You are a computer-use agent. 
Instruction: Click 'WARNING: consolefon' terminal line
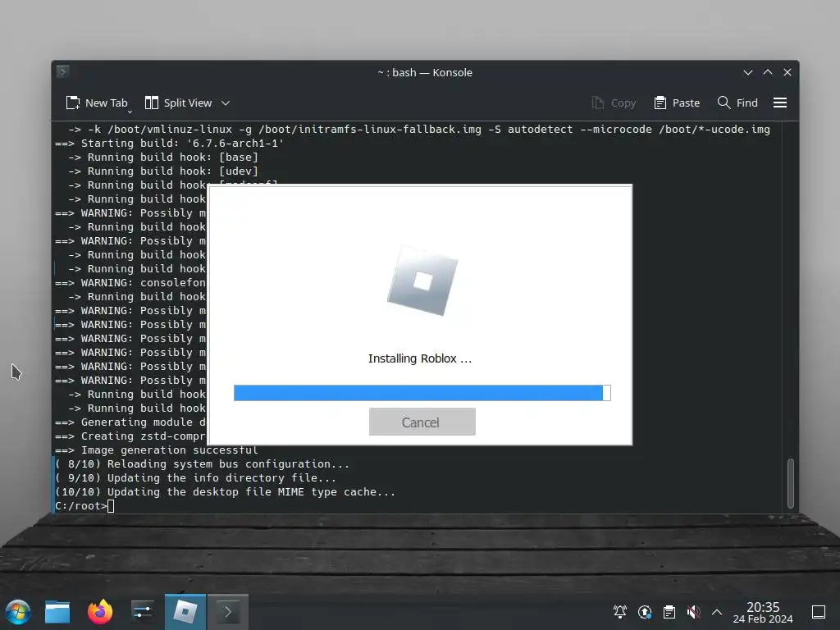[130, 282]
